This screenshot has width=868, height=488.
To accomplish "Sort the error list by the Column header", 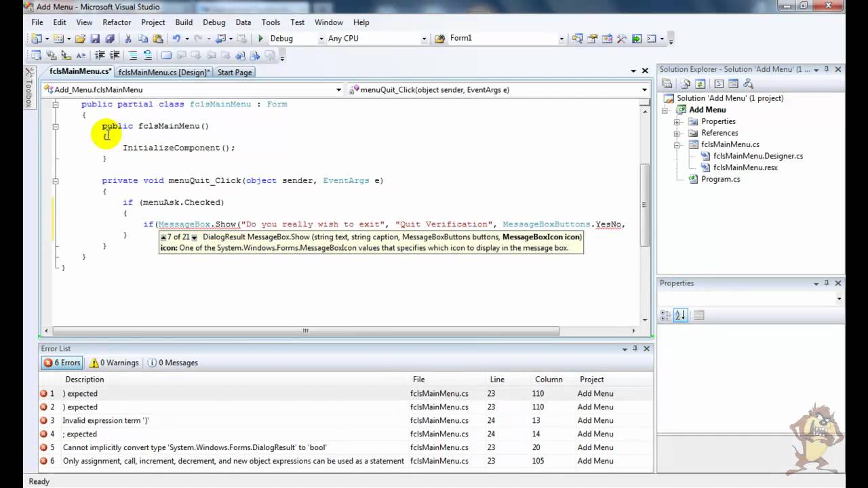I will tap(553, 380).
